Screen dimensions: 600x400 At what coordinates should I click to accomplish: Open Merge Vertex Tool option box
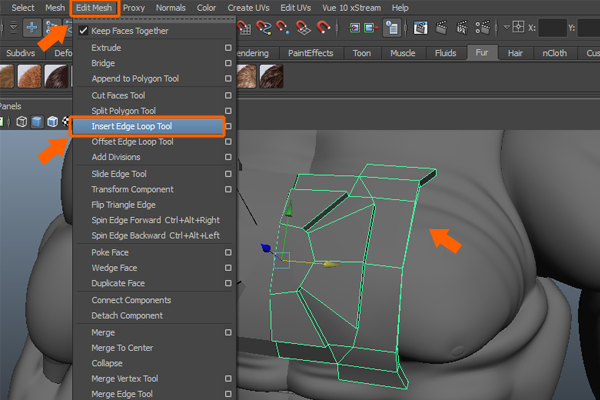tap(229, 379)
